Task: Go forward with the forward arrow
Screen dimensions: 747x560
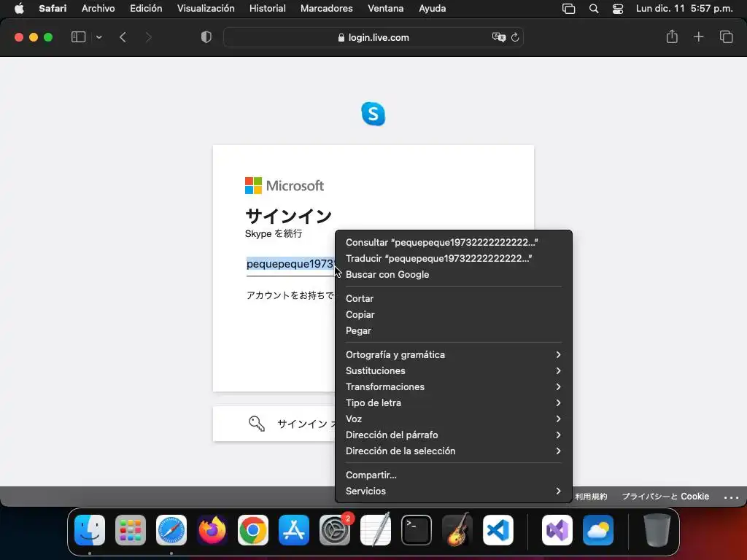Action: (x=148, y=37)
